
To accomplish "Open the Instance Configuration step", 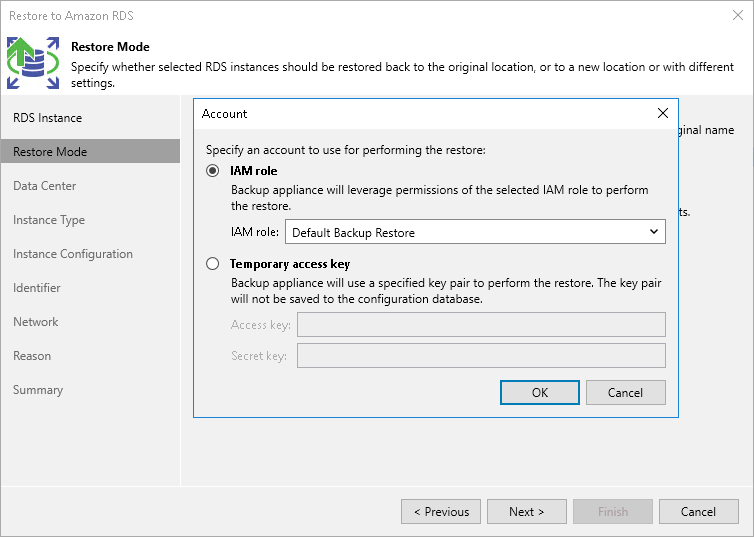I will pos(73,254).
